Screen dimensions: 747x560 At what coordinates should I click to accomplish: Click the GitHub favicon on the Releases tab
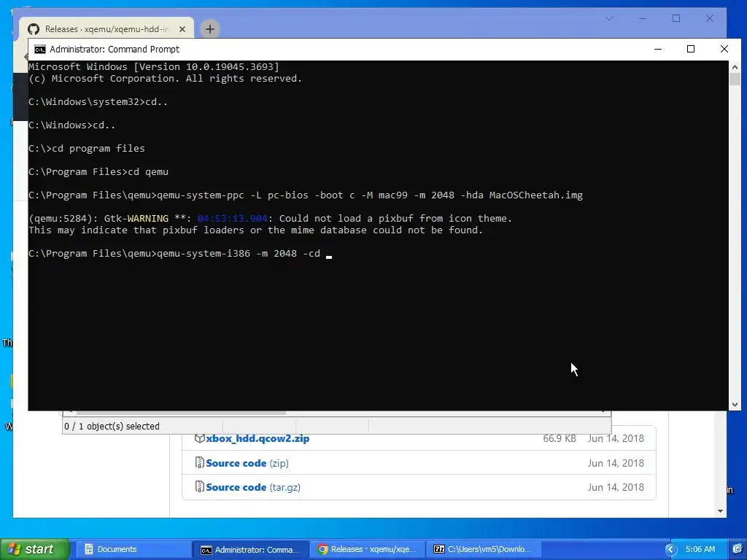pyautogui.click(x=34, y=29)
